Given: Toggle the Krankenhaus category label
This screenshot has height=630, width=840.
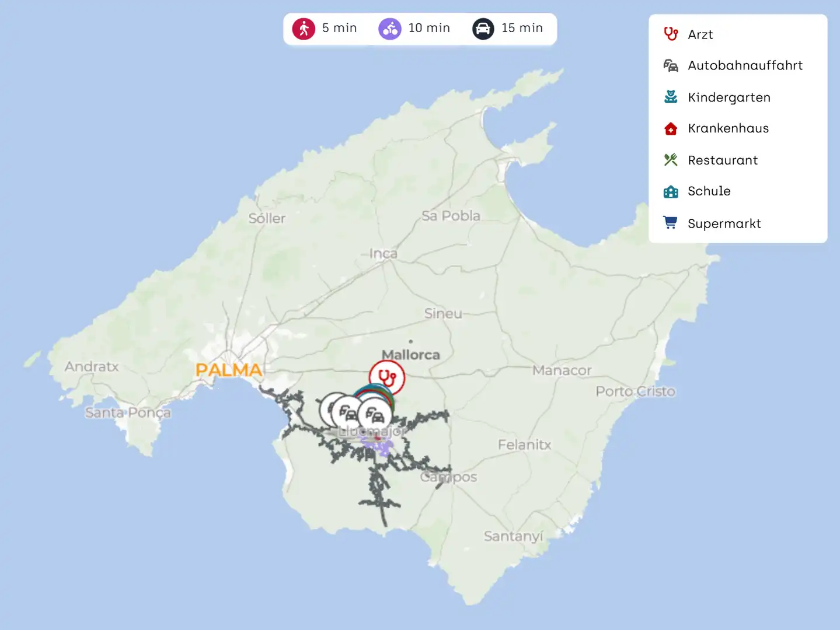Looking at the screenshot, I should click(729, 128).
